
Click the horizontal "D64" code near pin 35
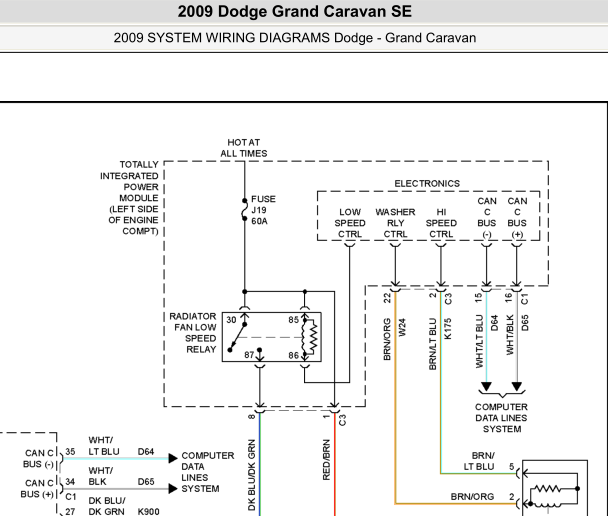pos(146,452)
